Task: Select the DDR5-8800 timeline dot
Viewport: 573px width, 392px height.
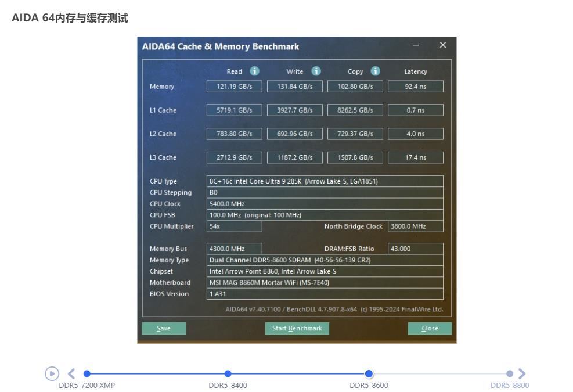Action: click(x=510, y=374)
